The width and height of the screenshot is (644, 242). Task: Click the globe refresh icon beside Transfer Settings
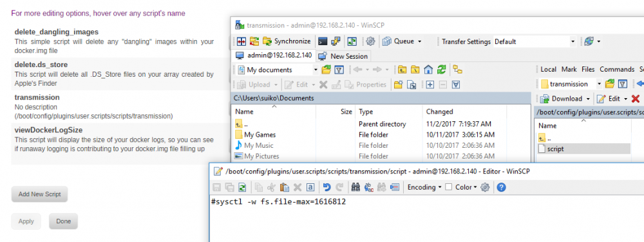[x=589, y=41]
